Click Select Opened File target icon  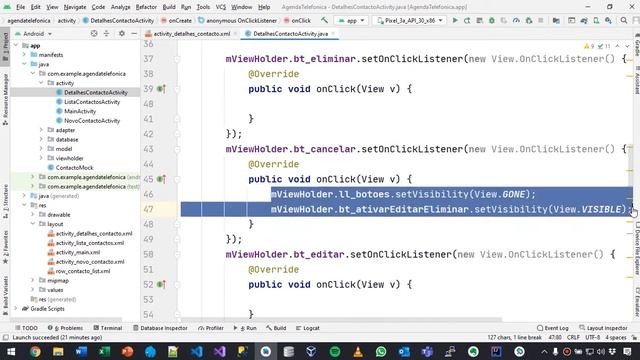(x=94, y=33)
